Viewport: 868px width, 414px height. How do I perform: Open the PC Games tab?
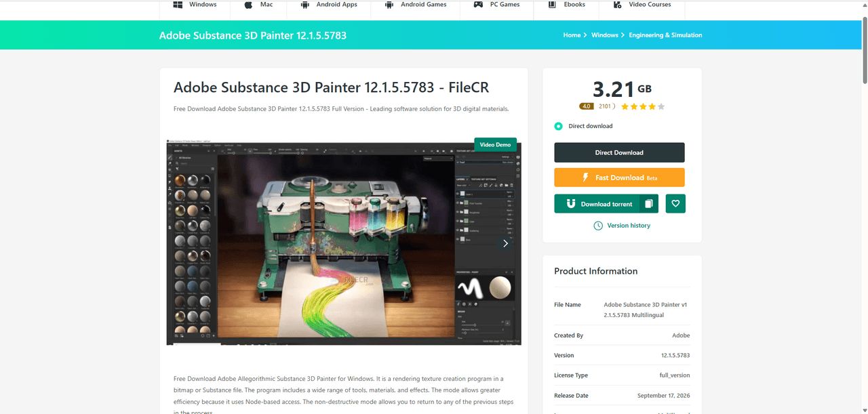496,5
